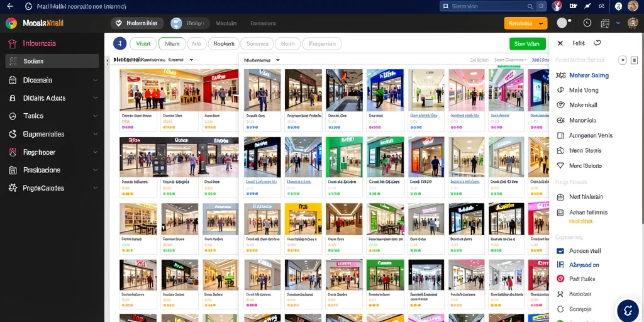This screenshot has height=322, width=644.
Task: Open the orange Smabhia dropdown button
Action: (526, 23)
